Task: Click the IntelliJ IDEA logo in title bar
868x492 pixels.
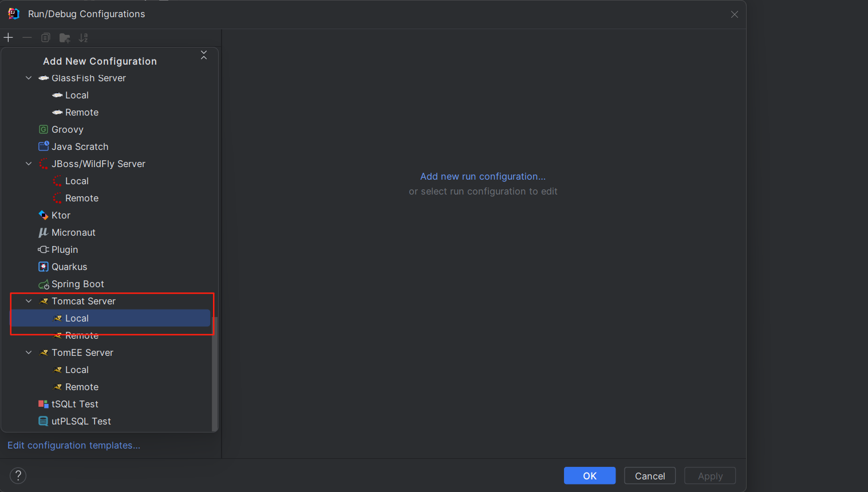Action: [x=14, y=14]
